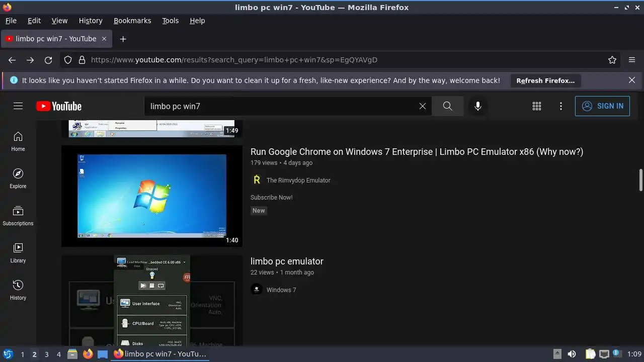Screen dimensions: 644x362
Task: Open History in sidebar
Action: 18,291
